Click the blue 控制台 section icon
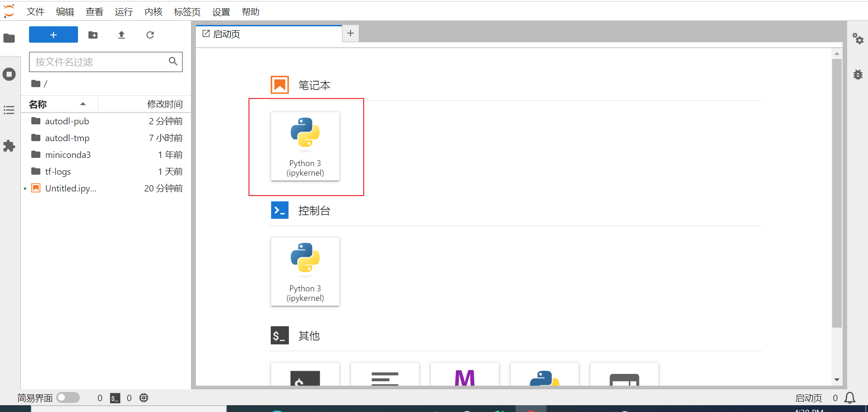Image resolution: width=868 pixels, height=412 pixels. coord(280,210)
